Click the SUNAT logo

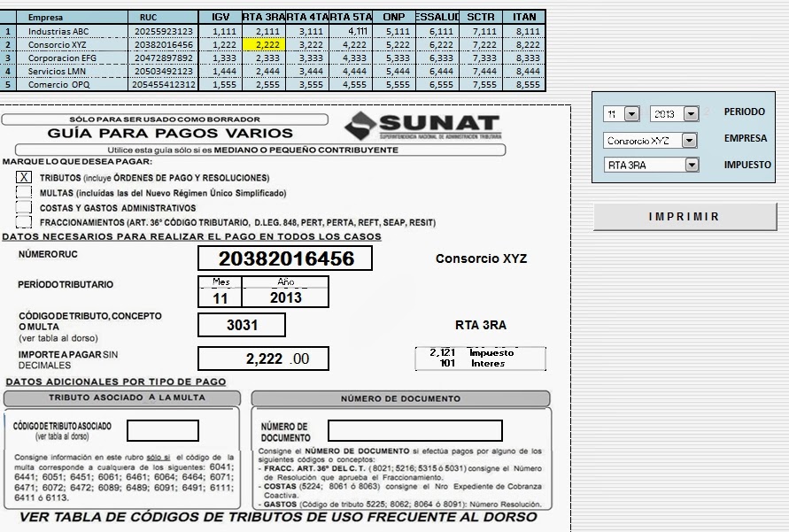423,126
